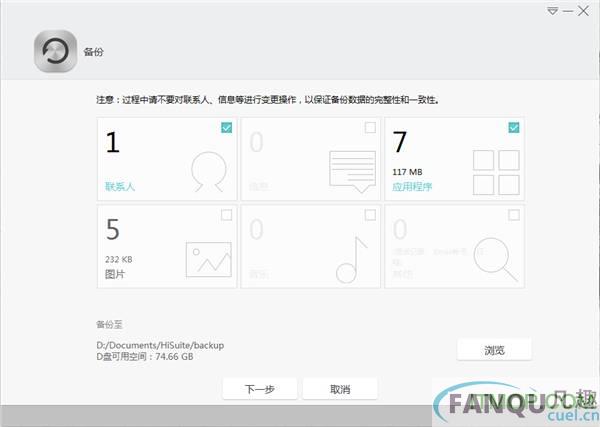This screenshot has width=600, height=427.
Task: Click the backup circular arrow icon
Action: pos(55,51)
